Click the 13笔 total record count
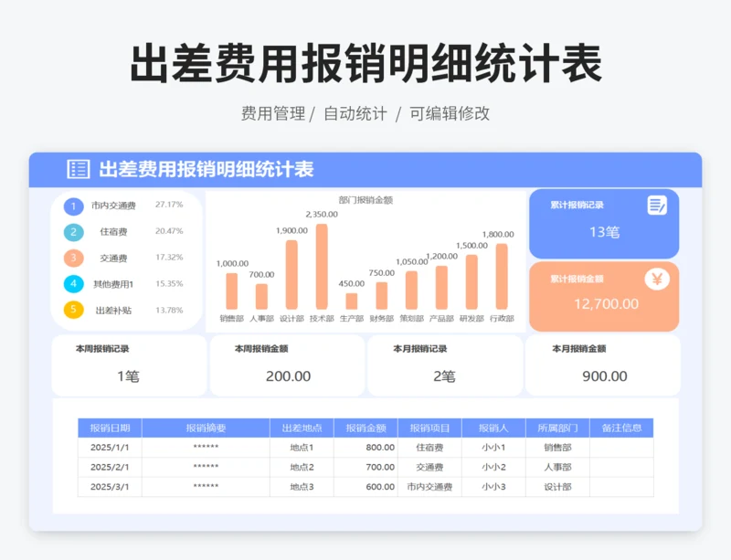This screenshot has height=560, width=731. (x=604, y=232)
